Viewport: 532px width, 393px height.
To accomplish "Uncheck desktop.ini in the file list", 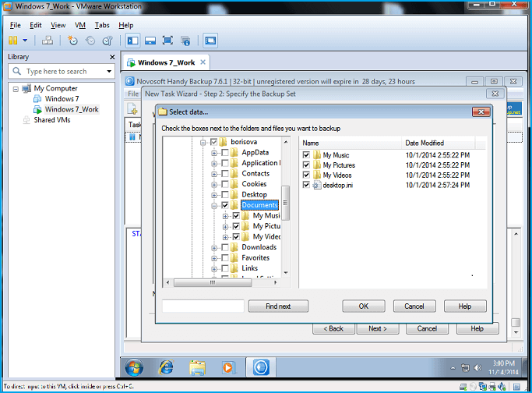I will tap(306, 185).
